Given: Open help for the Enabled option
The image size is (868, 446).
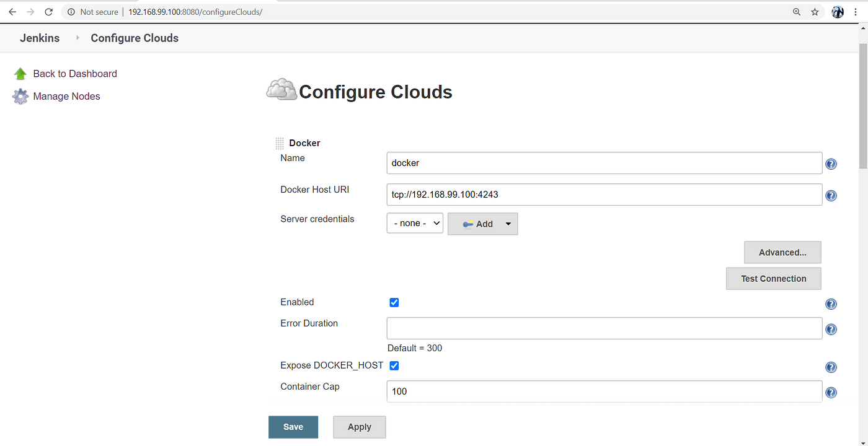Looking at the screenshot, I should (x=831, y=304).
